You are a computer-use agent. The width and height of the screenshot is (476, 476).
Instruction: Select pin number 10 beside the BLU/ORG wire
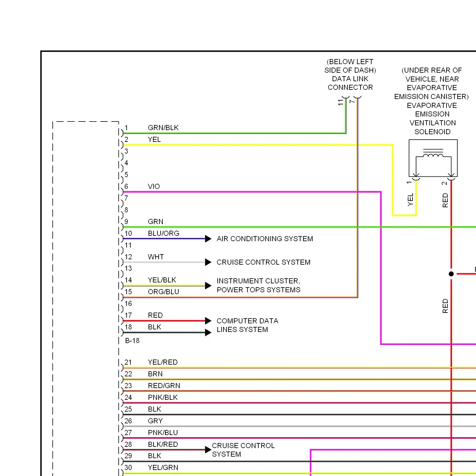click(128, 233)
